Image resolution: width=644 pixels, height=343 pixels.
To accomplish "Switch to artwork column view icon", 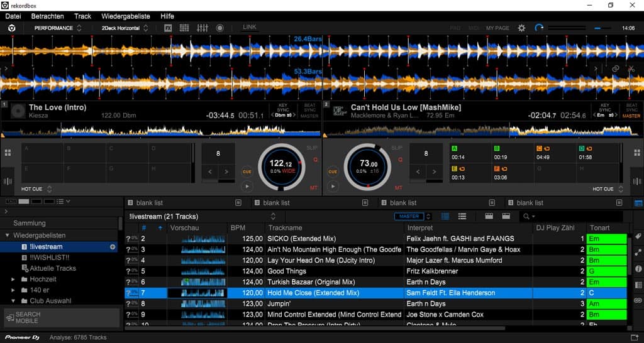I will tap(489, 216).
